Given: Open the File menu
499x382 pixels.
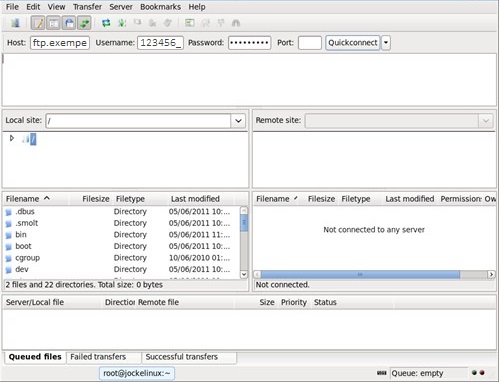Looking at the screenshot, I should 12,7.
